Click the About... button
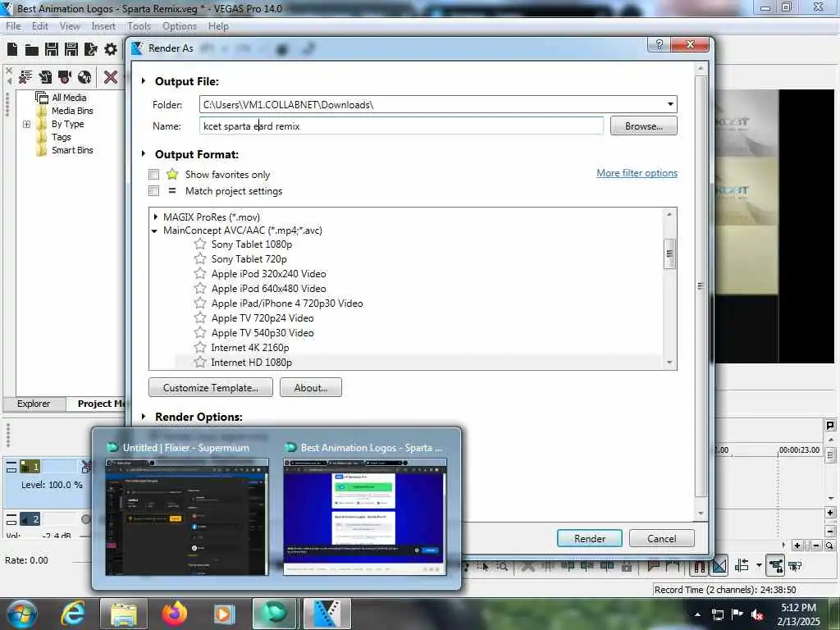Screen dimensions: 840x630 [x=311, y=387]
